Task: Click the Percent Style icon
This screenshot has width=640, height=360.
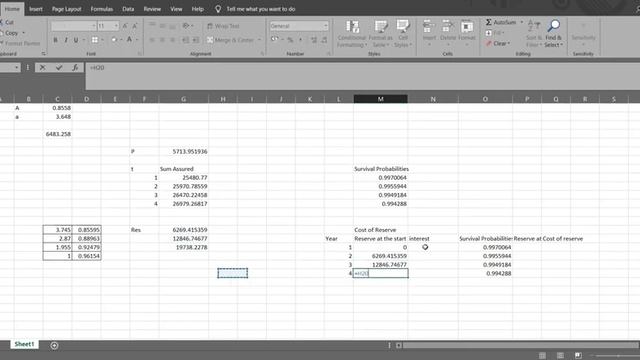Action: pos(290,40)
